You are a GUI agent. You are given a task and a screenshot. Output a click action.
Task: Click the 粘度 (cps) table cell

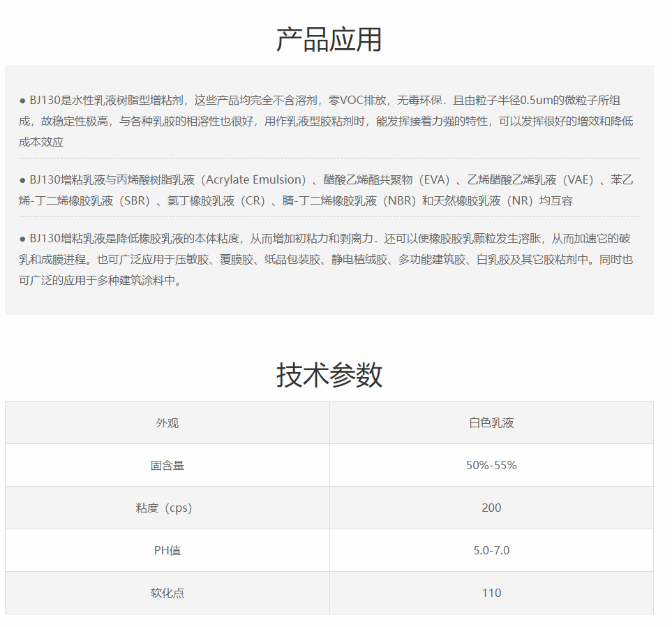167,508
